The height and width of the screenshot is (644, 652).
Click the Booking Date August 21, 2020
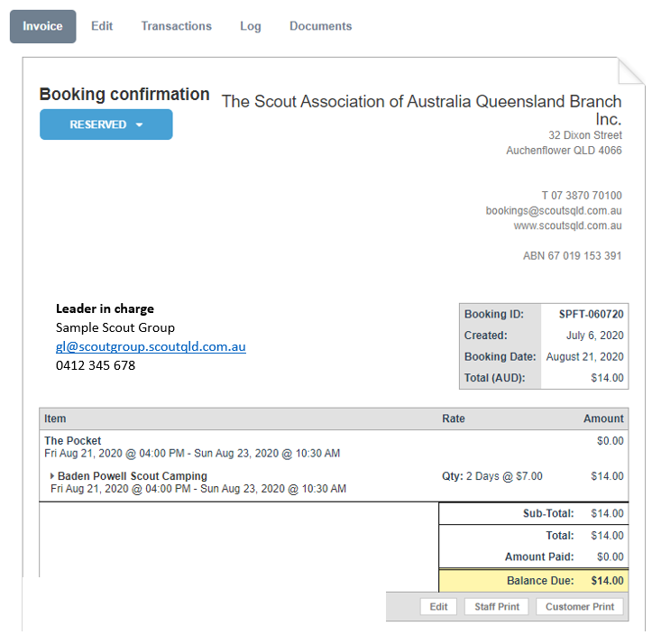[584, 356]
